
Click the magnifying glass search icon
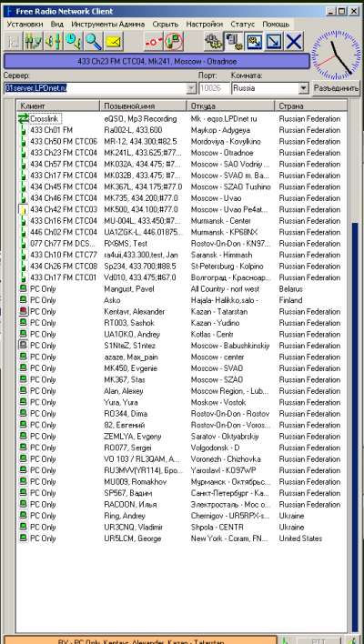pyautogui.click(x=94, y=42)
